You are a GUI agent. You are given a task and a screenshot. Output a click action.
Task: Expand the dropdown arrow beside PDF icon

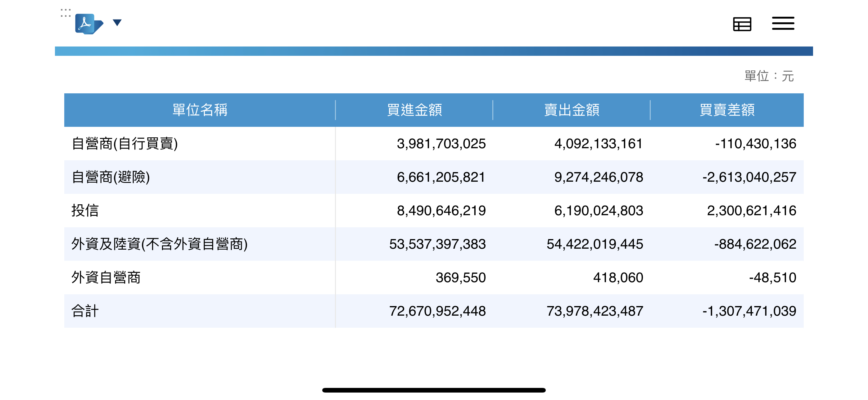117,23
